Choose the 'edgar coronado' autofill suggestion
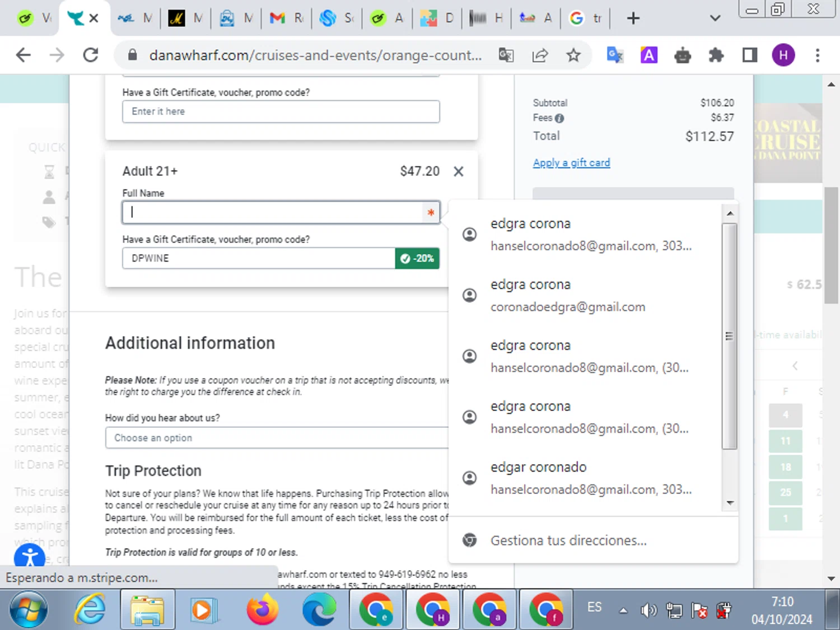This screenshot has width=840, height=630. 585,478
